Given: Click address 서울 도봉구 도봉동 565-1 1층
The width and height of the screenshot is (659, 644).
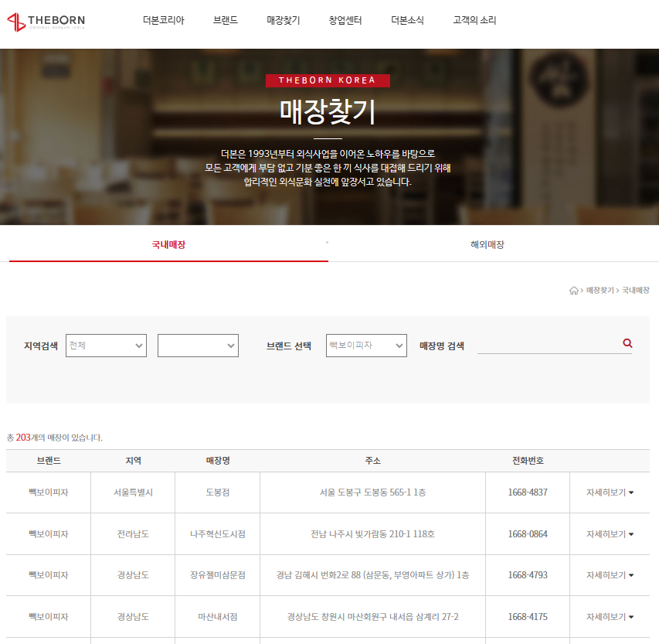Looking at the screenshot, I should (373, 492).
